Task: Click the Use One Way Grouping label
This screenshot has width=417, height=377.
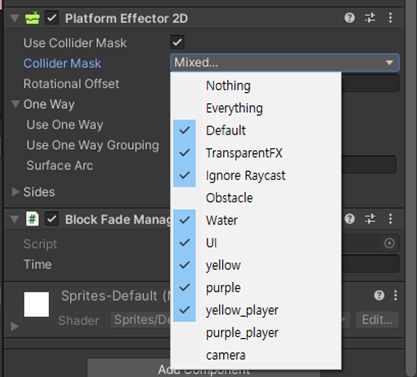Action: click(93, 145)
